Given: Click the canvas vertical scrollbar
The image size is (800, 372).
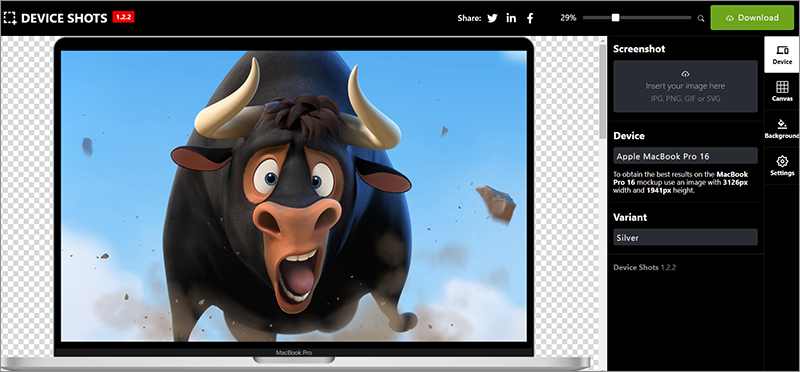Looking at the screenshot, I should [x=603, y=203].
